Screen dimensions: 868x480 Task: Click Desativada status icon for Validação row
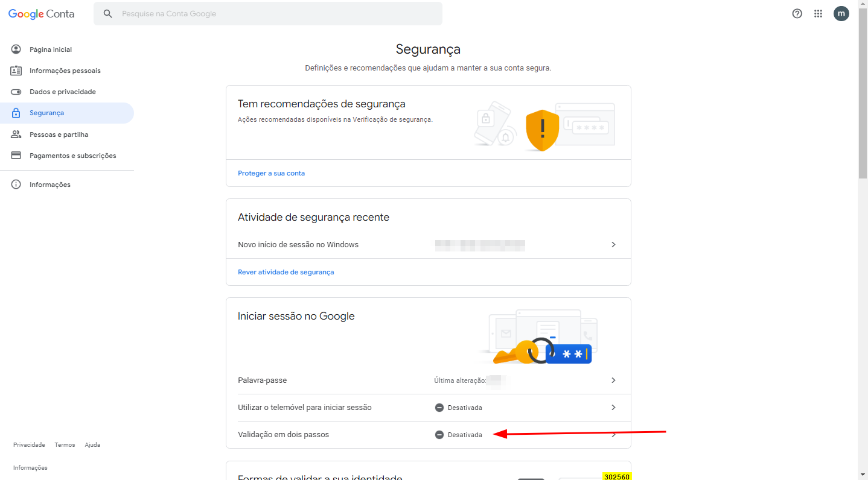coord(439,435)
